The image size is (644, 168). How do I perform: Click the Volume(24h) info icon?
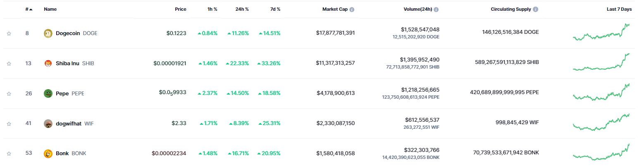pyautogui.click(x=436, y=9)
